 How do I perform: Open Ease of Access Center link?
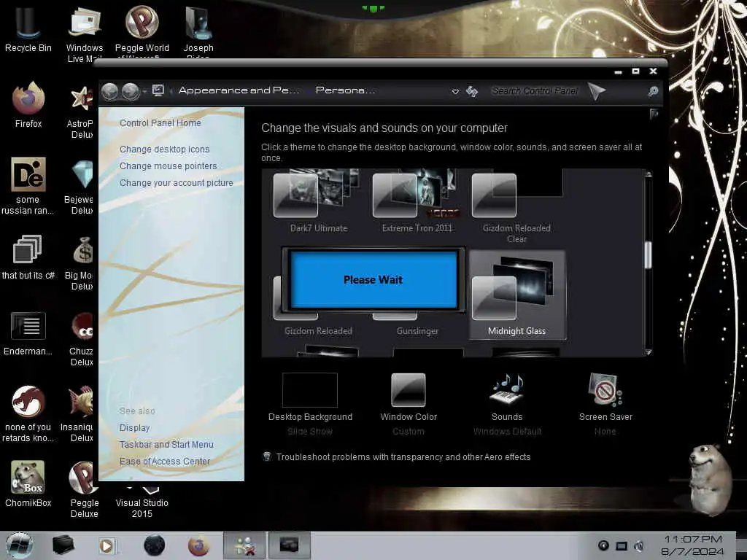click(x=164, y=461)
